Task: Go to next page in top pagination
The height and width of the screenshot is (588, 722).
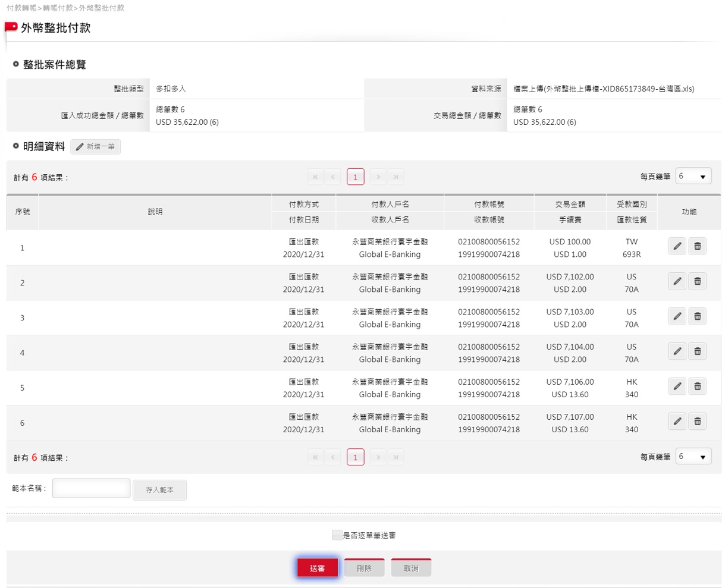Action: coord(378,177)
